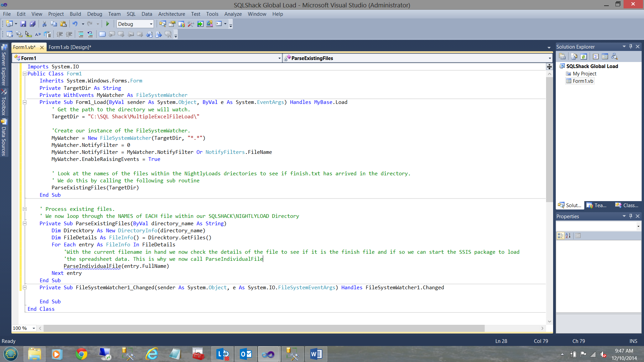Screen dimensions: 644x362
Task: Toggle the Solution Explorer pin button
Action: pos(631,47)
